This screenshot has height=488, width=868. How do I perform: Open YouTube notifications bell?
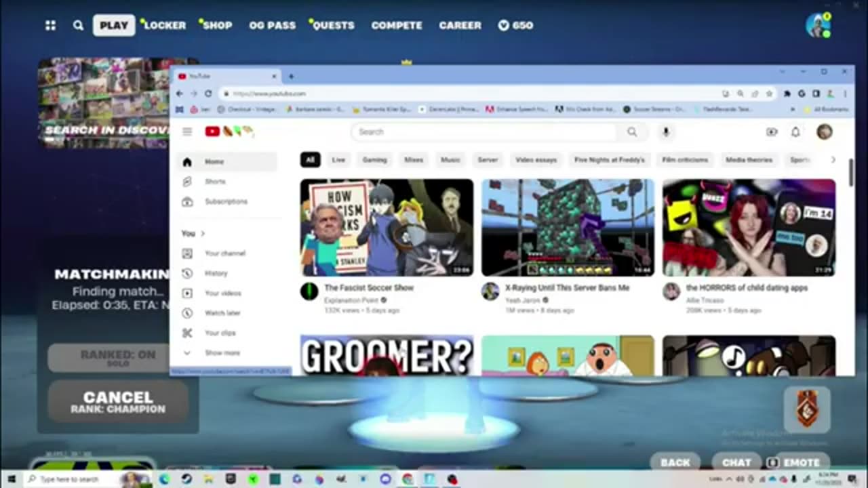point(795,132)
